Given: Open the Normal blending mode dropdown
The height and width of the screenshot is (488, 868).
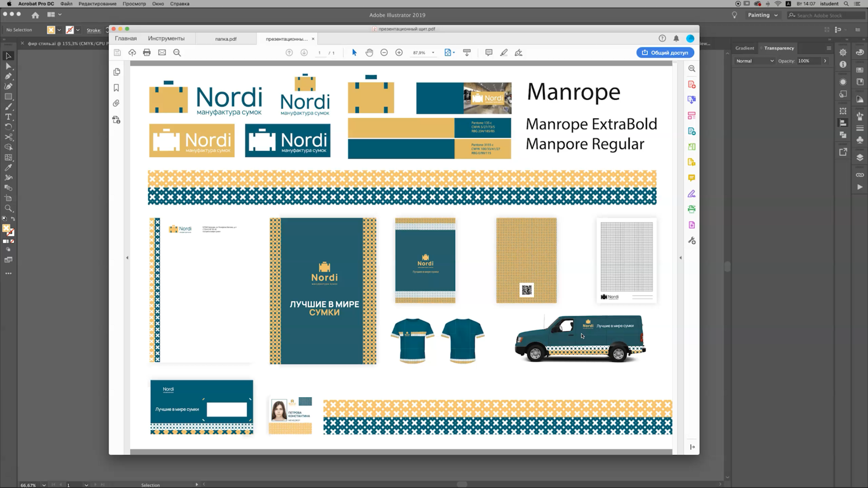Looking at the screenshot, I should pos(755,61).
